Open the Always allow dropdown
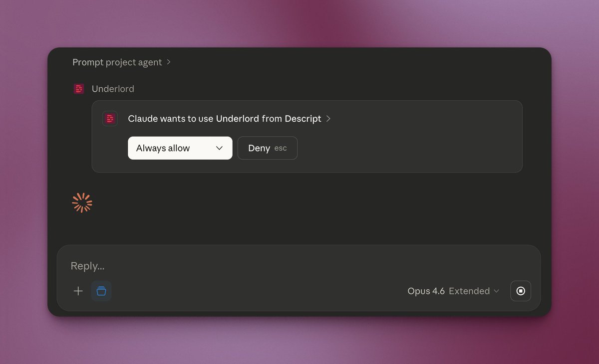The height and width of the screenshot is (364, 599). pos(180,148)
